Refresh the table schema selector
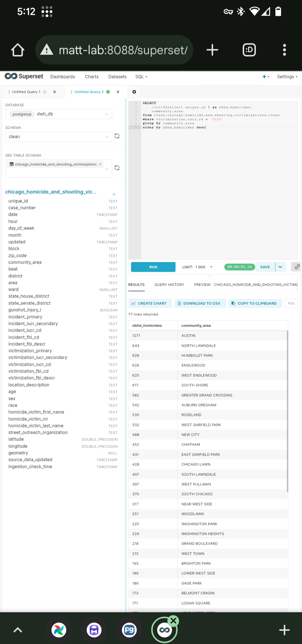Screen dimensions: 302x644 (x=117, y=168)
